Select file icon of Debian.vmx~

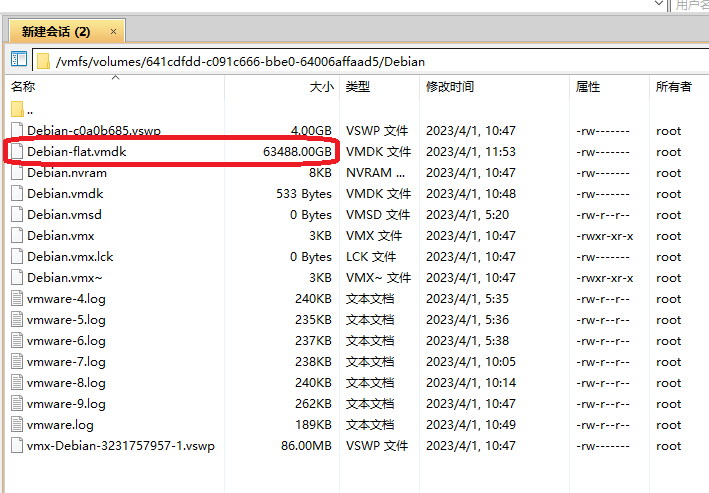pos(17,277)
